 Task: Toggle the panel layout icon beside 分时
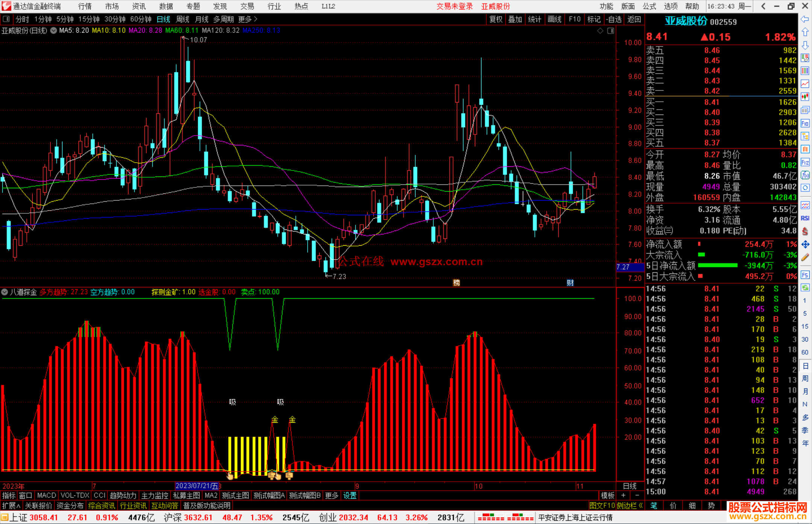pos(6,19)
